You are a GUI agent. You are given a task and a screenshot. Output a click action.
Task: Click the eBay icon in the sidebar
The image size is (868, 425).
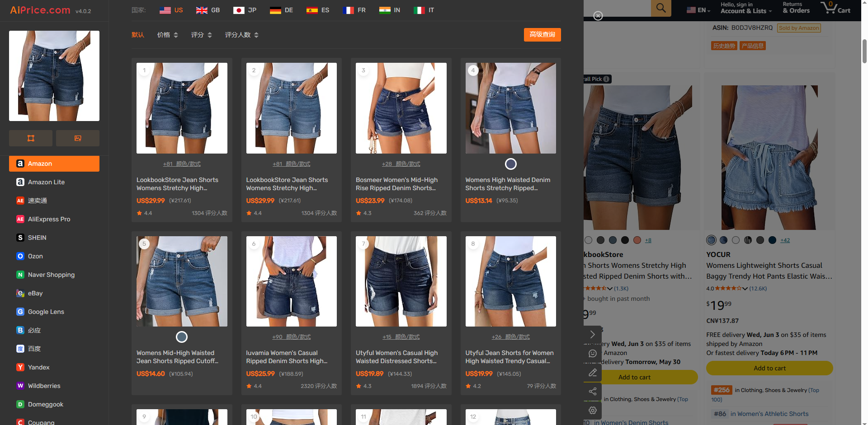pyautogui.click(x=20, y=293)
